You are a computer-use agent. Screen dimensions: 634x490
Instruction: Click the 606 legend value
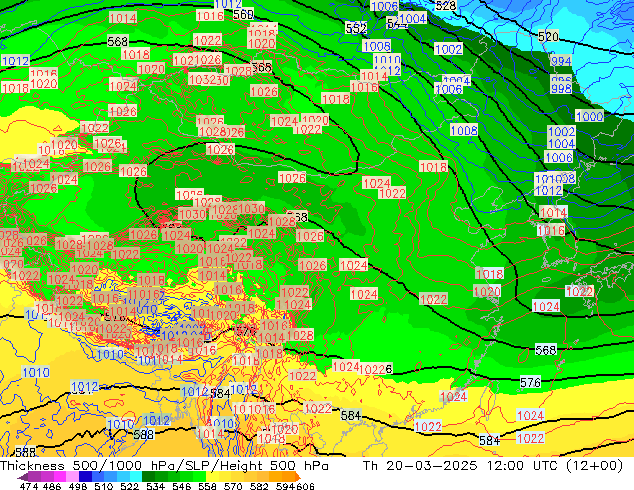pyautogui.click(x=305, y=486)
